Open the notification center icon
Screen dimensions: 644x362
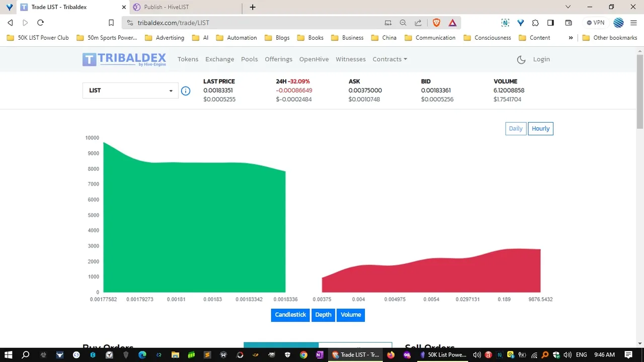click(628, 354)
